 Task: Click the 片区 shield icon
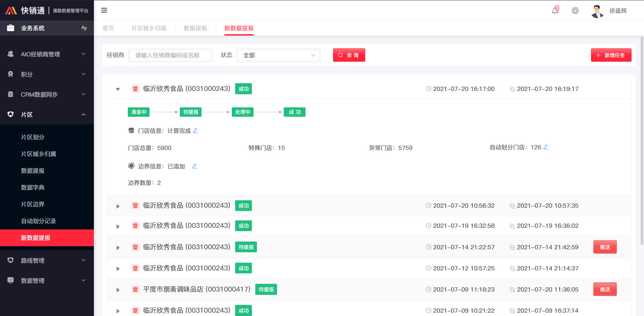(x=11, y=114)
